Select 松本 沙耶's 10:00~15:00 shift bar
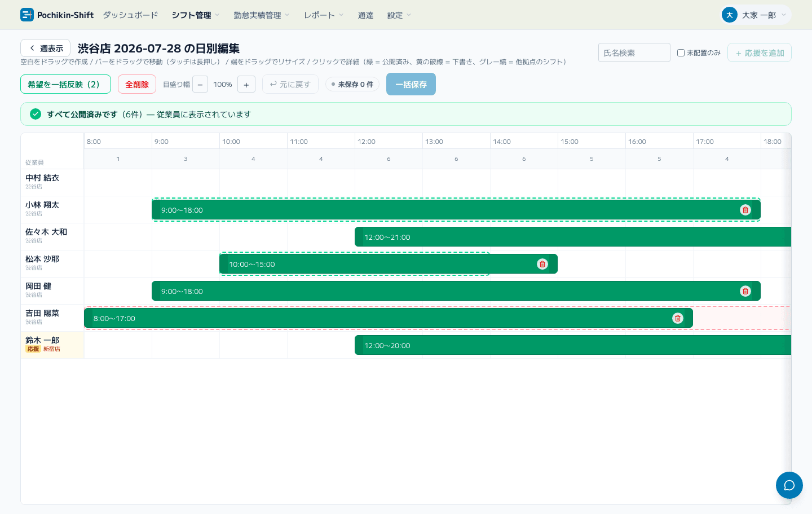Screen dimensions: 812x514 pos(389,264)
